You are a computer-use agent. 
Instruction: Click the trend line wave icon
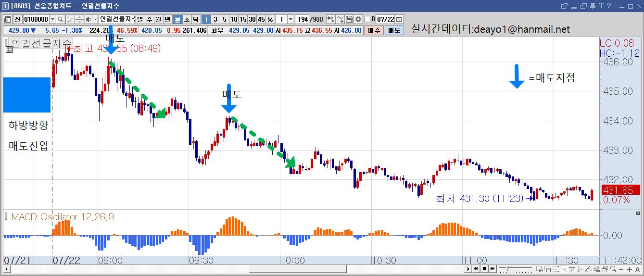click(x=572, y=269)
